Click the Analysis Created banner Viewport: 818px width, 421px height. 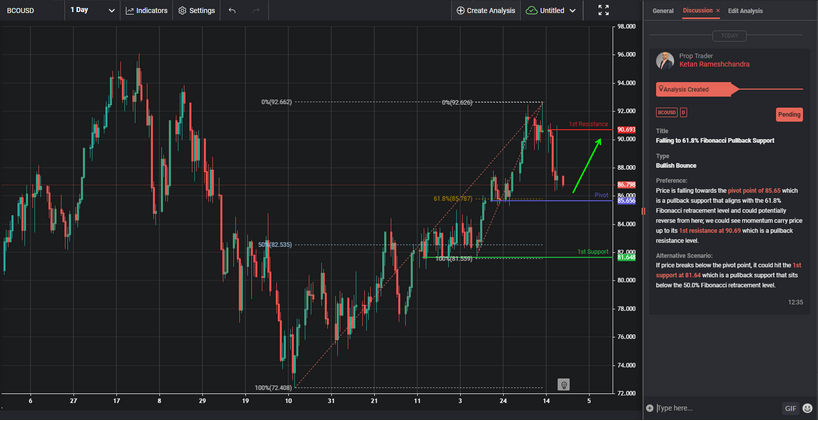click(696, 89)
